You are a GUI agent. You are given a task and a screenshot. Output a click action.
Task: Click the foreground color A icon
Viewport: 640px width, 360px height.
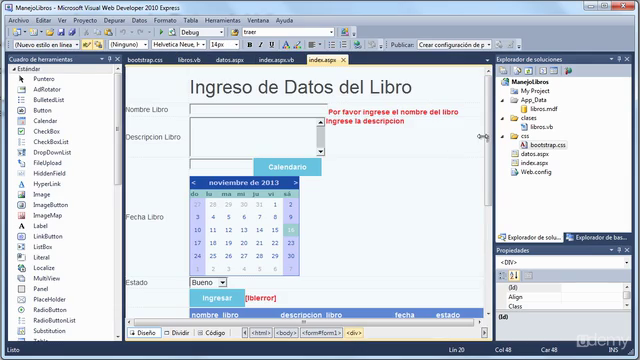coord(286,45)
